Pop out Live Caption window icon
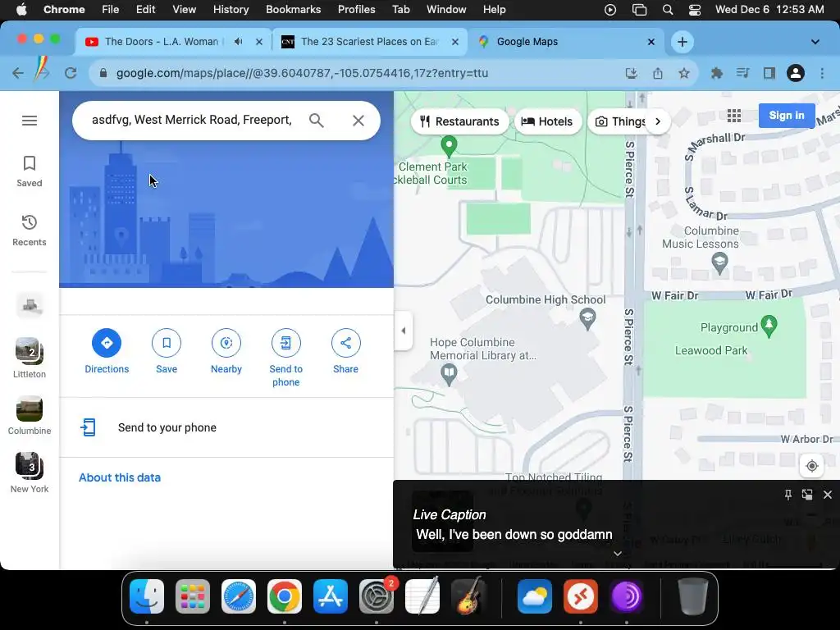The width and height of the screenshot is (840, 630). [x=807, y=495]
